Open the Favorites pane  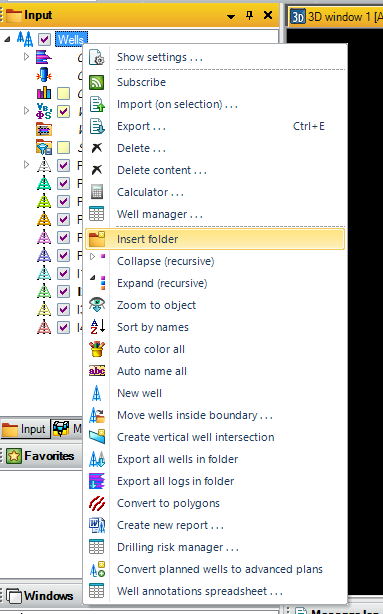click(41, 456)
